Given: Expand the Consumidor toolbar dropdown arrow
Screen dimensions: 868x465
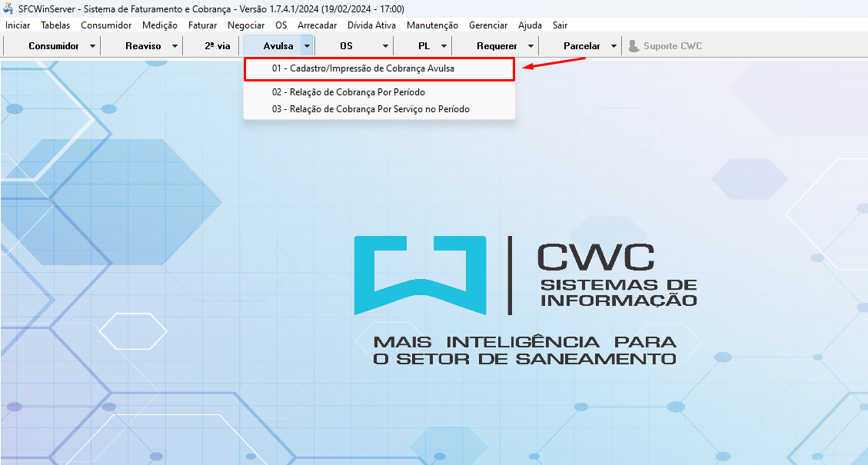Looking at the screenshot, I should click(93, 46).
